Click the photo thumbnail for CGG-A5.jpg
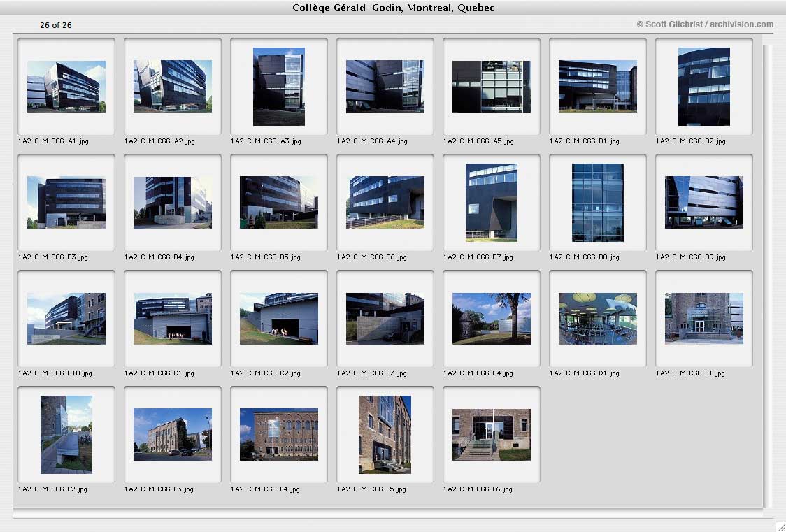 [491, 87]
